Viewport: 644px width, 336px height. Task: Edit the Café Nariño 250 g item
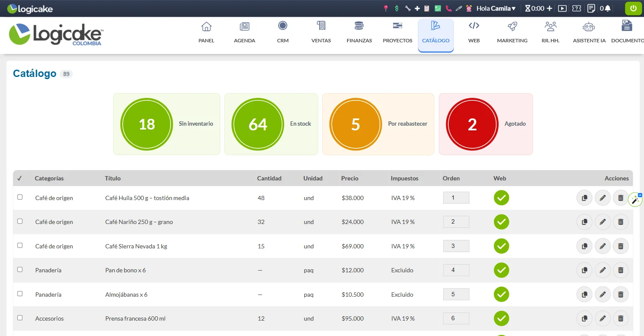coord(603,222)
